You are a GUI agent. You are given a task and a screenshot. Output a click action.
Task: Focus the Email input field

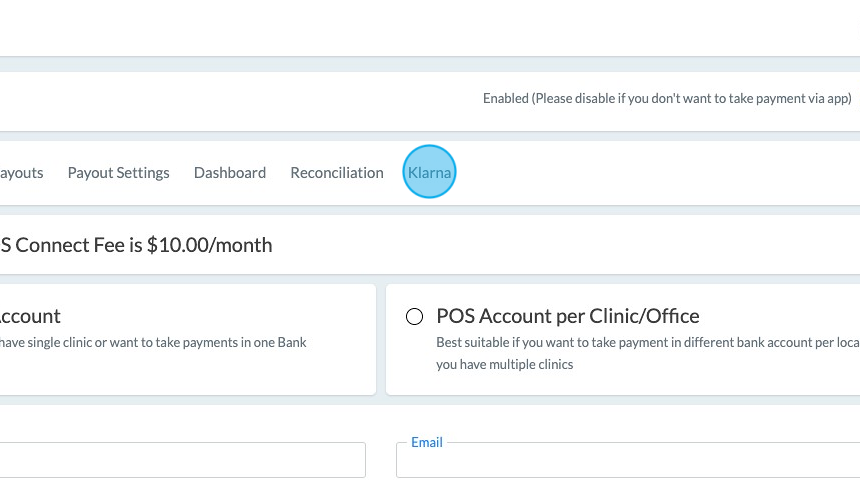[628, 460]
